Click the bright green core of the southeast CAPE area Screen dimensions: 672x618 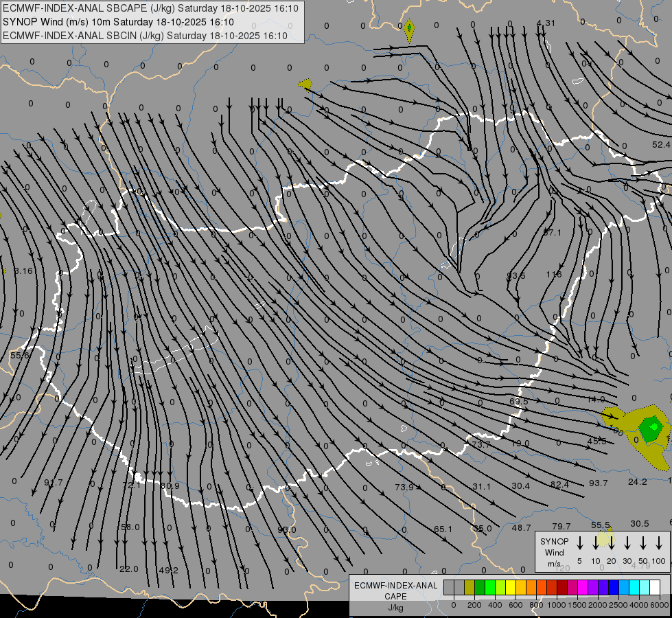tap(654, 426)
